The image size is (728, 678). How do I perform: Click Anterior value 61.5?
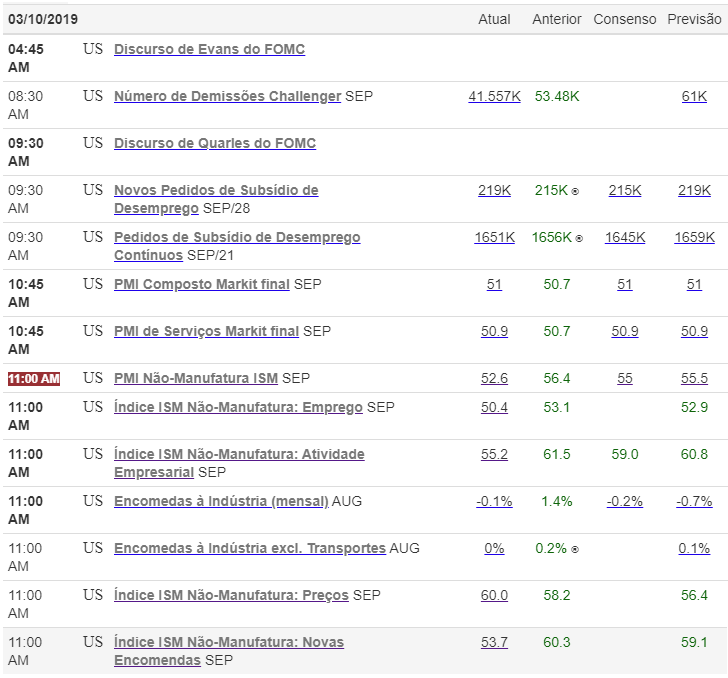557,454
